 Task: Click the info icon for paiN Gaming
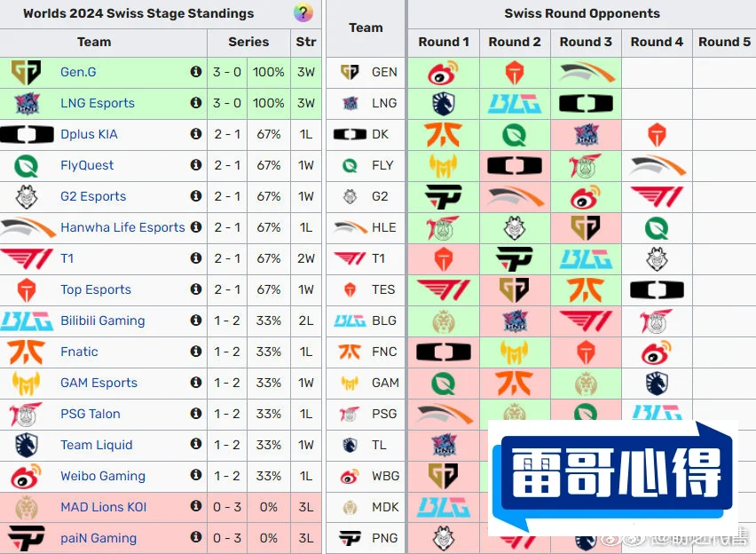click(196, 536)
